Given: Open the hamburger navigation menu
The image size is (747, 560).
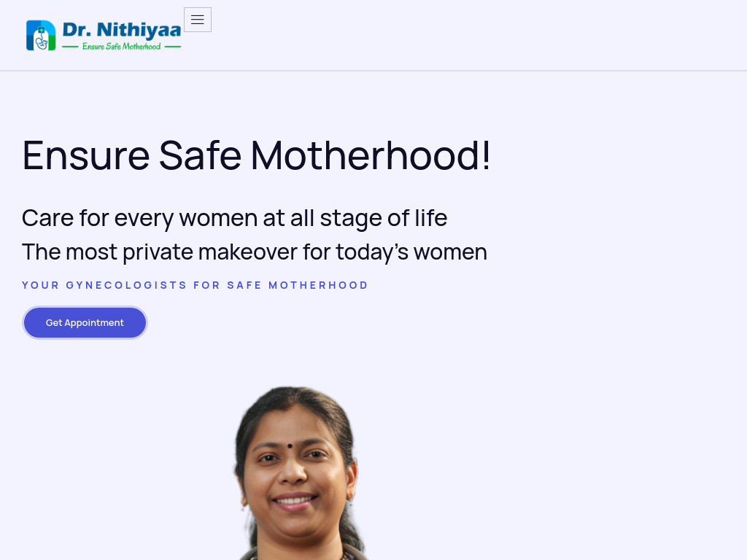Looking at the screenshot, I should (198, 20).
